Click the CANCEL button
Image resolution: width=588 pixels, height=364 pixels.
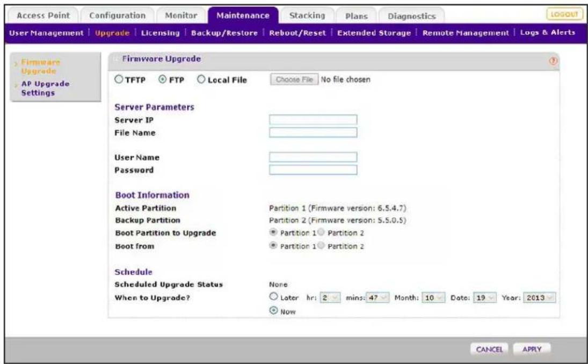point(489,350)
